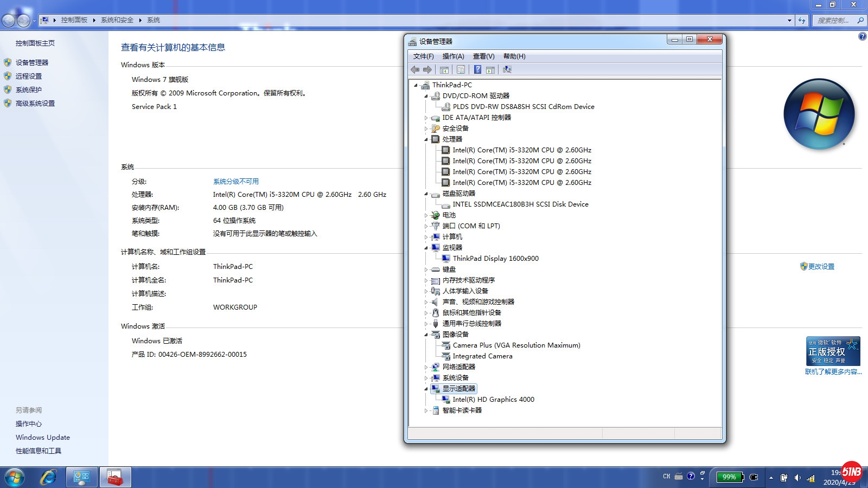
Task: Select the Integrated Camera device
Action: (482, 356)
